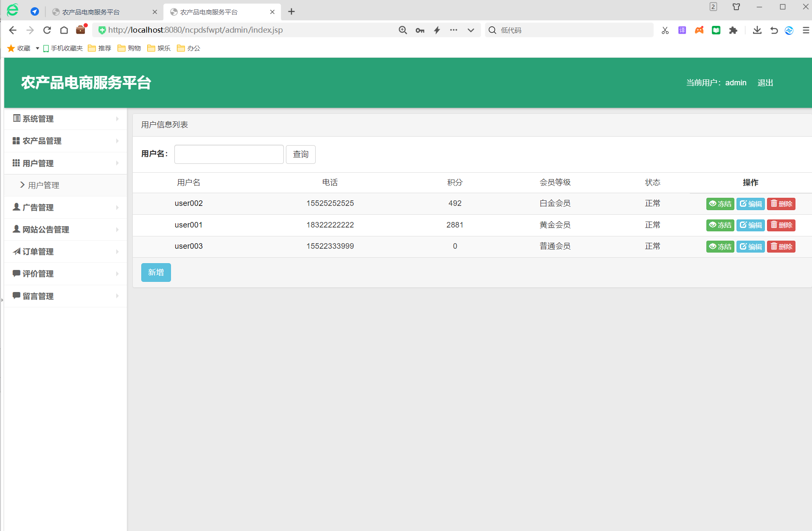Reload the page with refresh icon
The height and width of the screenshot is (531, 812).
coord(47,30)
